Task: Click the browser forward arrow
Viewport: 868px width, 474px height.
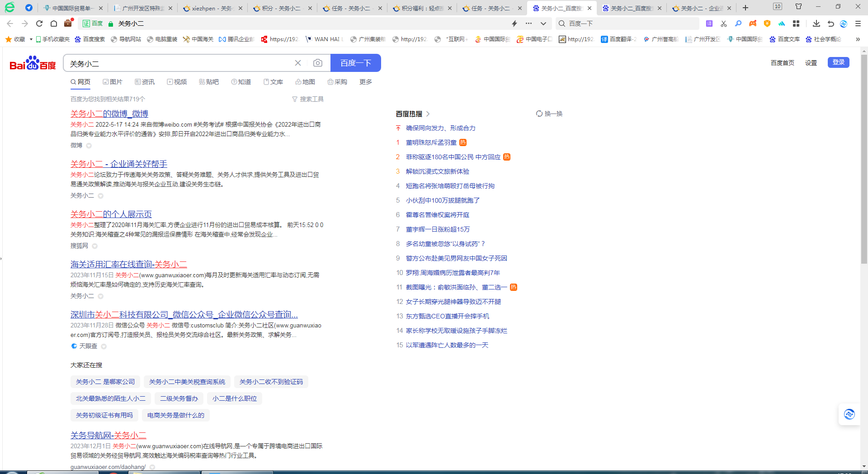Action: [25, 24]
